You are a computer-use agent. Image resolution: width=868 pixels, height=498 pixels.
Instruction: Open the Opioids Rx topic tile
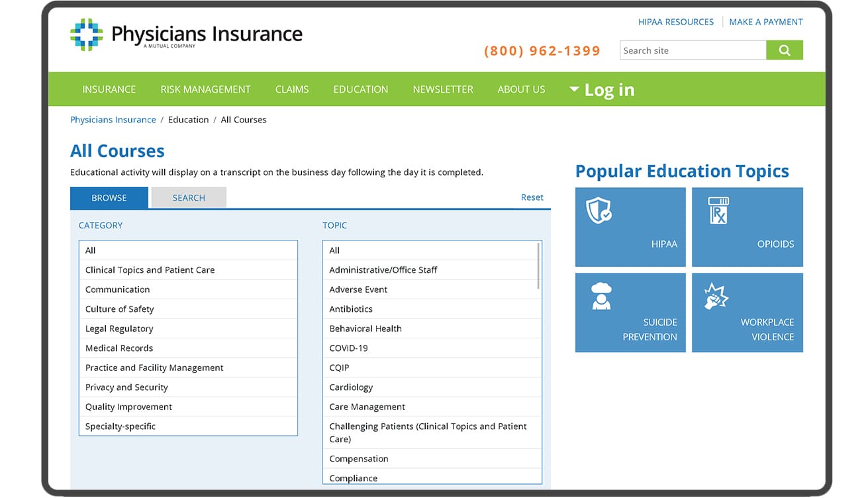tap(747, 227)
